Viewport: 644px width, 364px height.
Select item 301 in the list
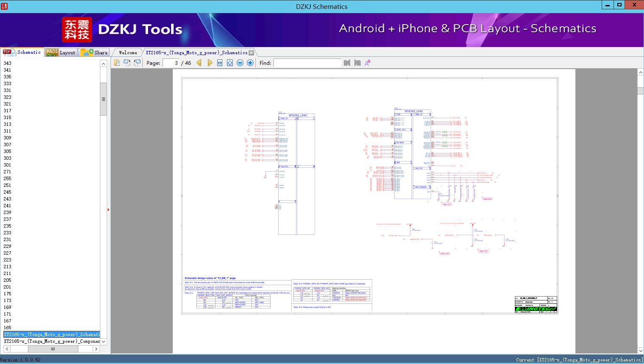pos(8,165)
